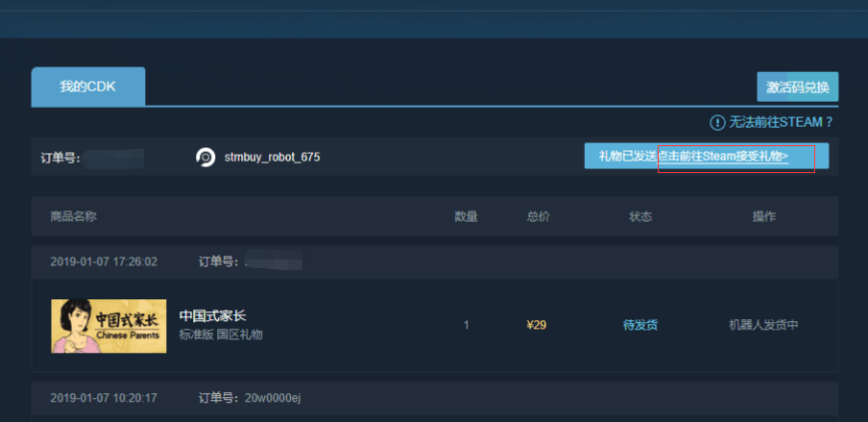
Task: Click the 操作 column header
Action: click(x=764, y=216)
